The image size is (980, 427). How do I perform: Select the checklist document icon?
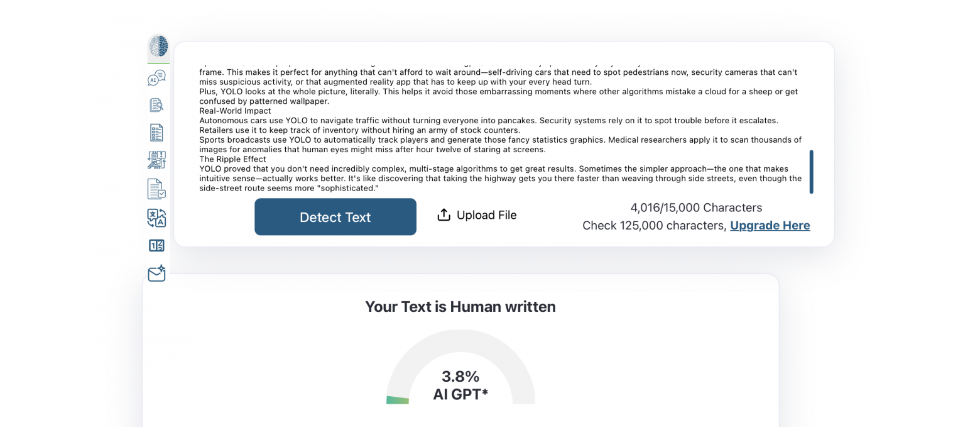[x=156, y=133]
